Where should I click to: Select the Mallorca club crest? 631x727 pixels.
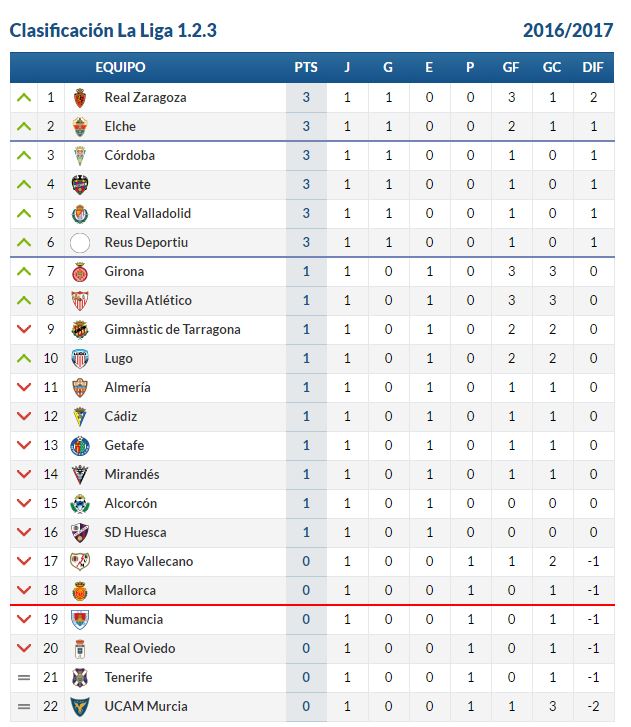80,591
